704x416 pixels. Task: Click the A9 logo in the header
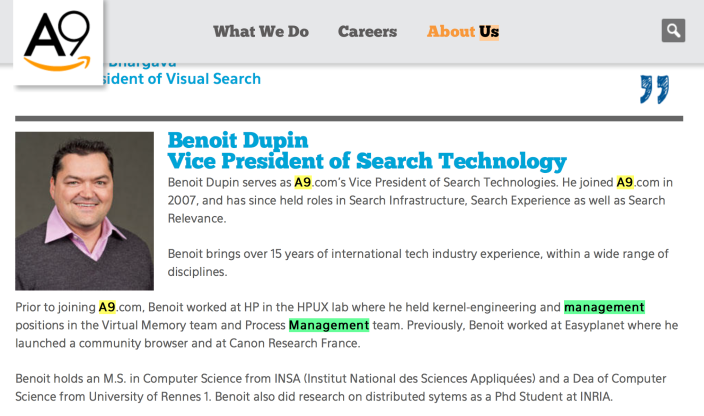pos(57,41)
